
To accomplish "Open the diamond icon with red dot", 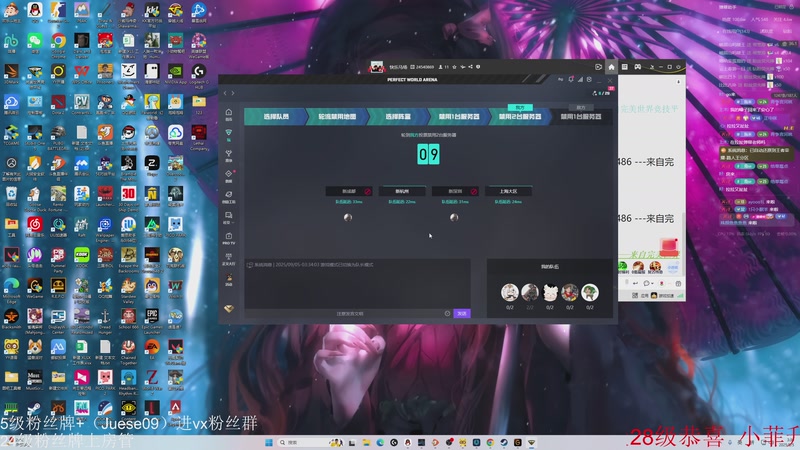I will (229, 176).
